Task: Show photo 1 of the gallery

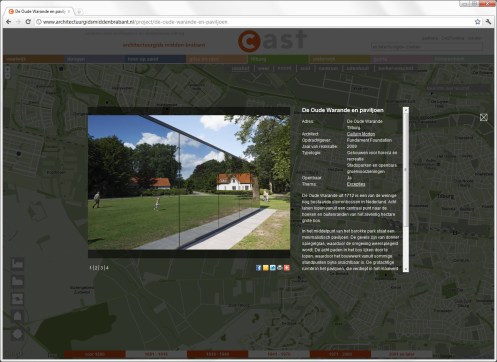Action: 91,268
